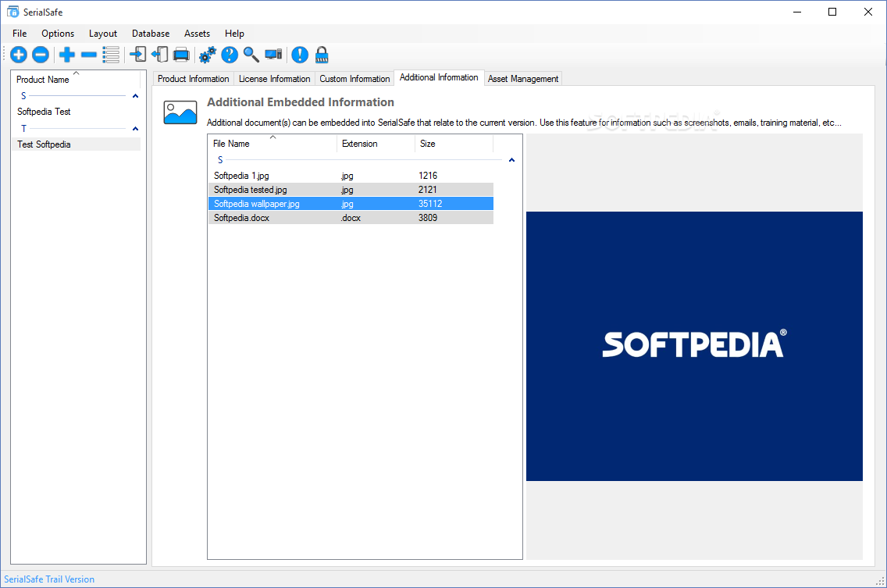The width and height of the screenshot is (887, 588).
Task: Click the import arrow-into-page toolbar icon
Action: pyautogui.click(x=138, y=55)
